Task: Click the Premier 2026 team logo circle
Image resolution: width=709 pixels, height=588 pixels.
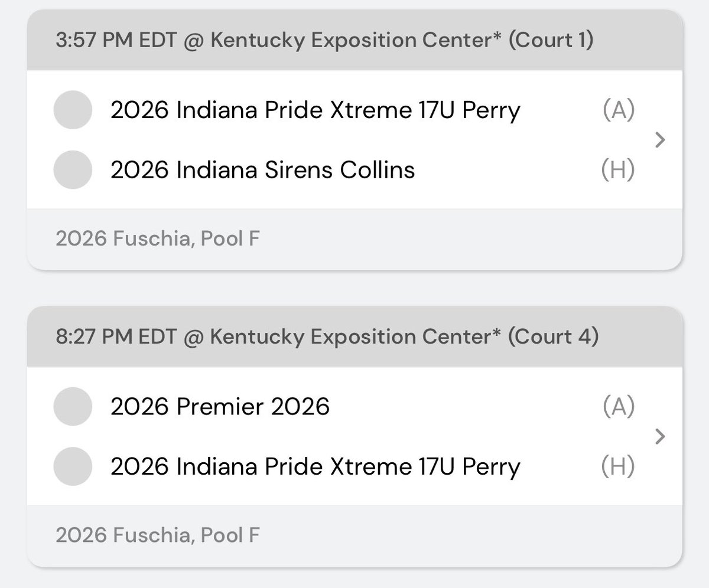Action: [73, 406]
